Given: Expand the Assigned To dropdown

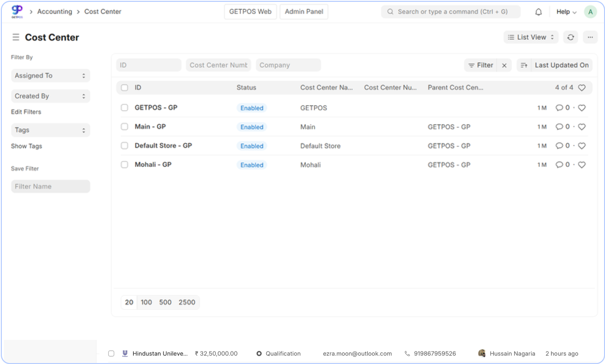Looking at the screenshot, I should (50, 75).
